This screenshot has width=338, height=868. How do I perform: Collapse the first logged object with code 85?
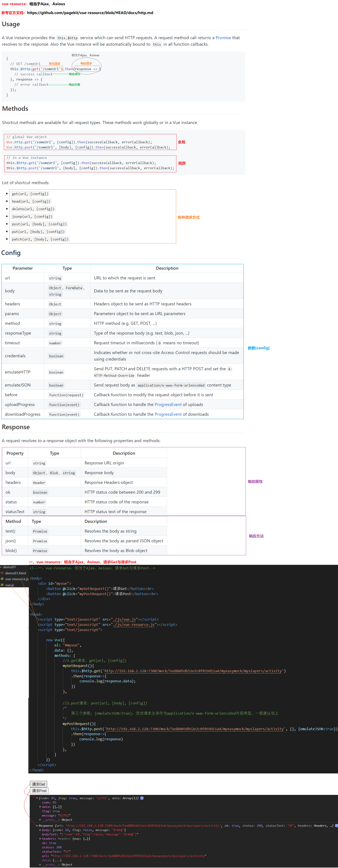[x=37, y=798]
